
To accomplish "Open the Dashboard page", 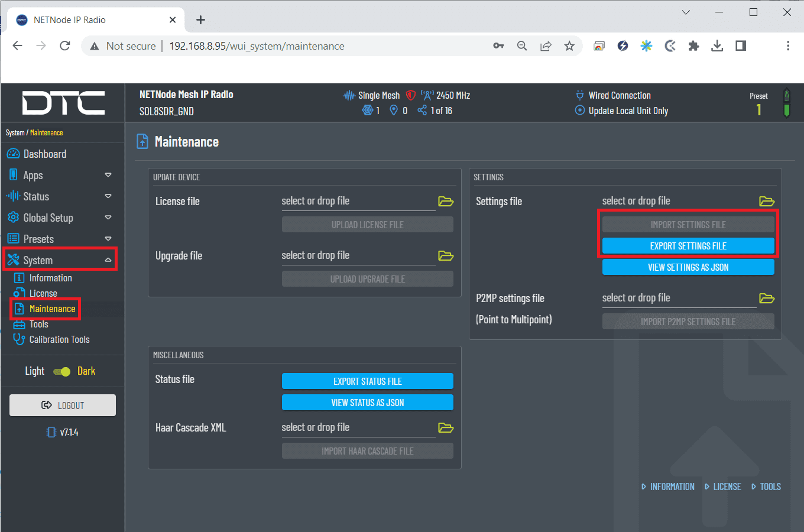I will click(x=44, y=154).
